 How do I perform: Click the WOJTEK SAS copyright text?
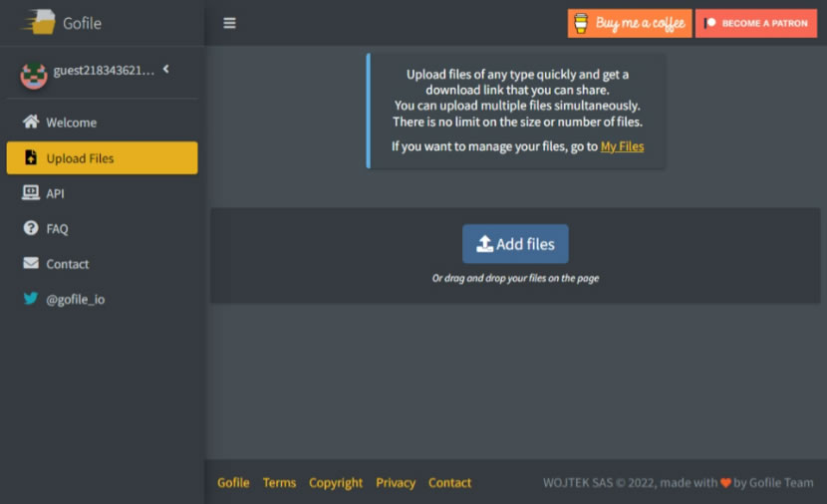(x=679, y=482)
